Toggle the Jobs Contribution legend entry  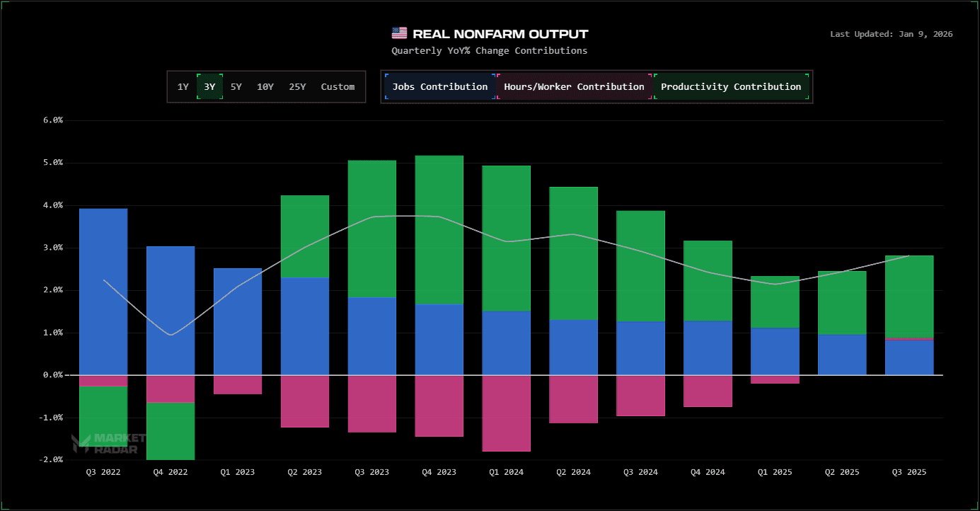(x=439, y=86)
